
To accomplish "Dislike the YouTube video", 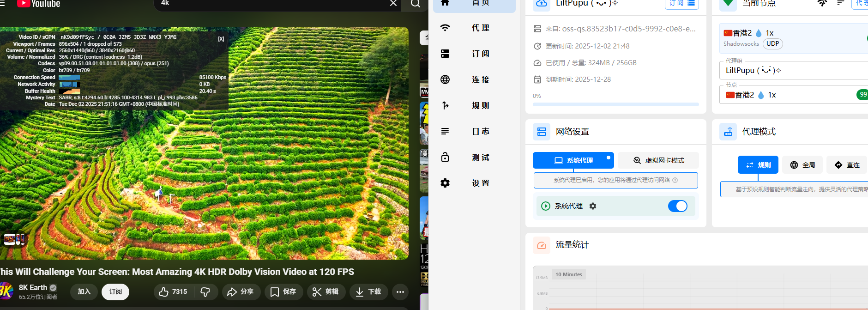I will [x=205, y=292].
